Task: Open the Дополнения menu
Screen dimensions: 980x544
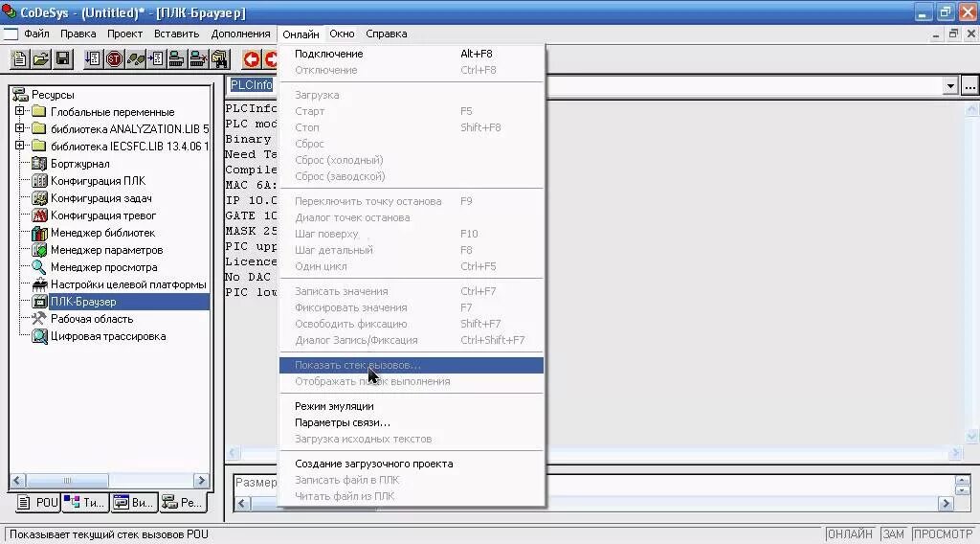Action: click(240, 34)
